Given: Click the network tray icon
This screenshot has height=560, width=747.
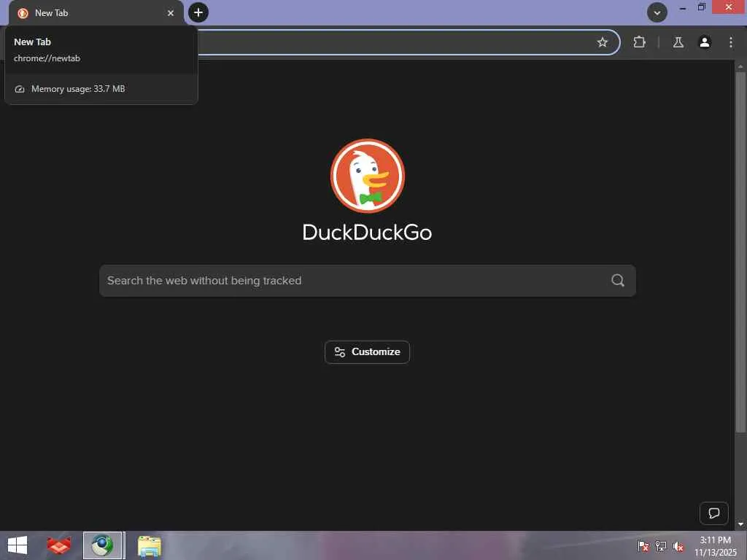Looking at the screenshot, I should [661, 546].
